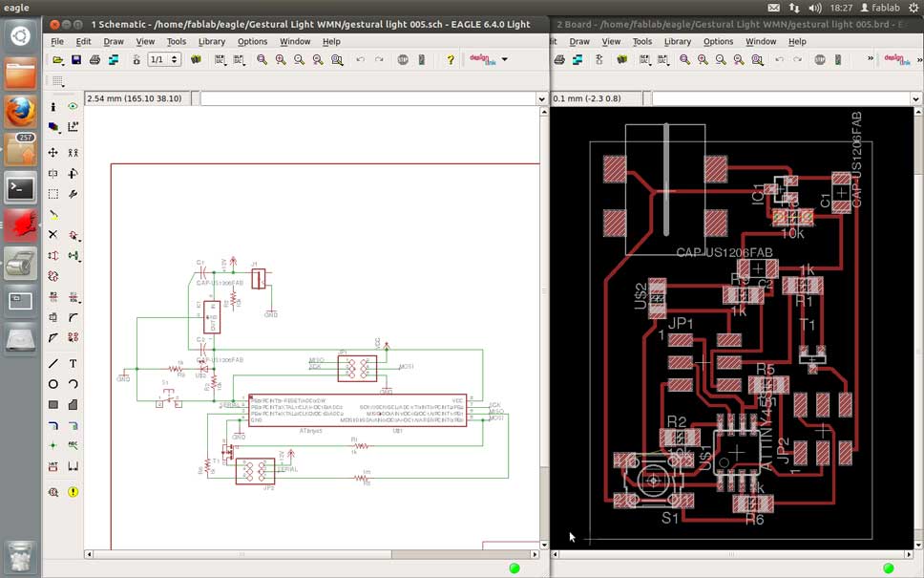Click the schematic horizontal scrollbar
Image resolution: width=924 pixels, height=578 pixels.
312,554
